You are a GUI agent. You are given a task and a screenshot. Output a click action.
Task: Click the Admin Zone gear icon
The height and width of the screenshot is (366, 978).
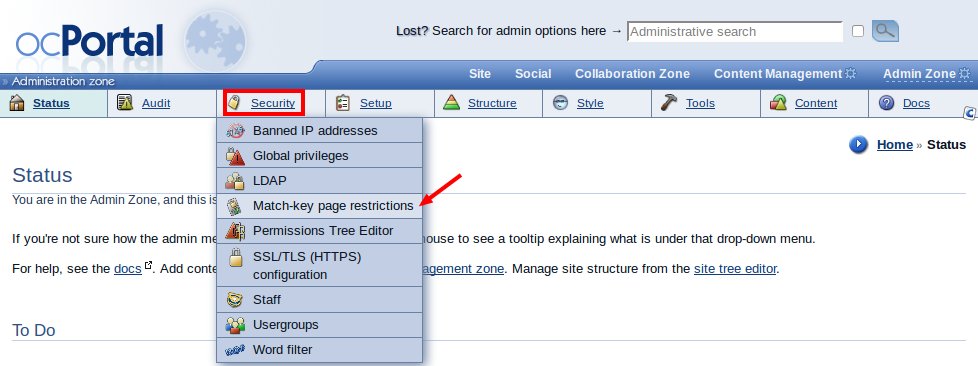pos(964,74)
